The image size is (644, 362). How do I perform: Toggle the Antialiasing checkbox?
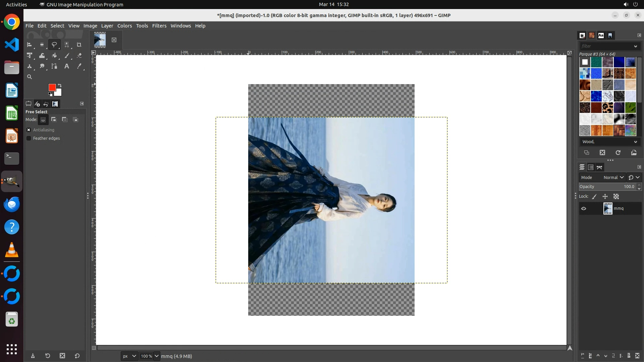coord(29,130)
